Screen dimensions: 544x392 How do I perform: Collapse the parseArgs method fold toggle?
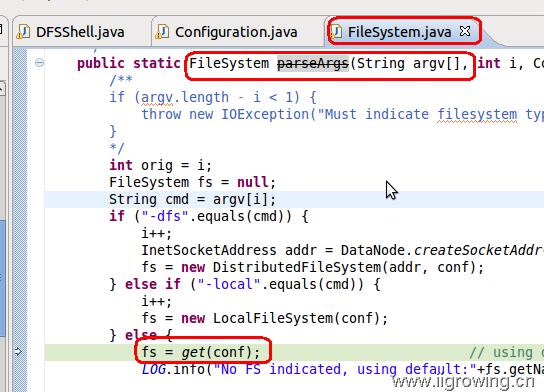[40, 63]
